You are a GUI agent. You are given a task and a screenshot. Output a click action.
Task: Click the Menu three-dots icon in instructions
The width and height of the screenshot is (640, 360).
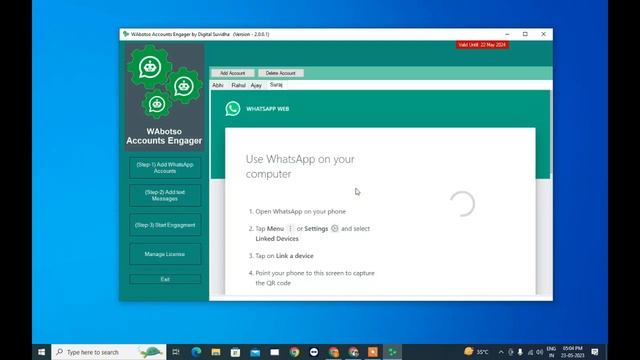click(290, 229)
